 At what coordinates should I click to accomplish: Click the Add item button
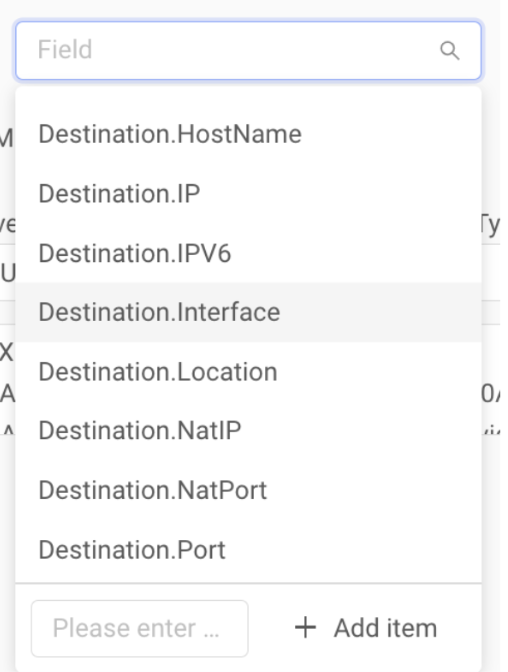pyautogui.click(x=366, y=628)
